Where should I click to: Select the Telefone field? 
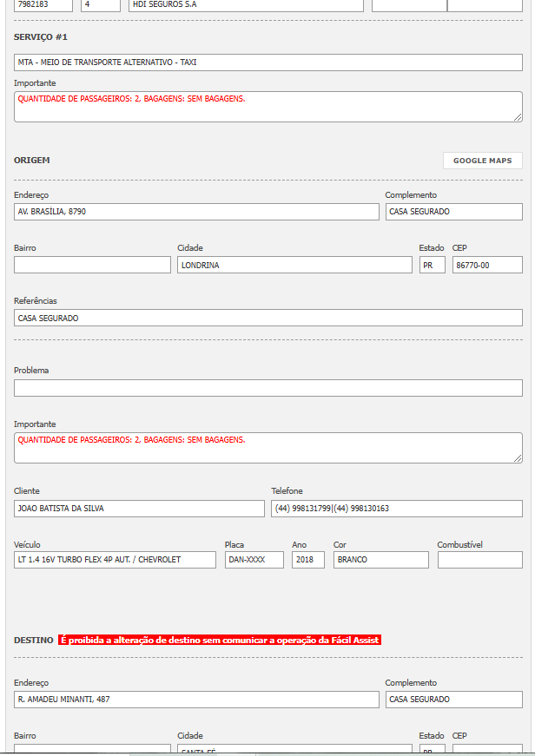[x=396, y=509]
